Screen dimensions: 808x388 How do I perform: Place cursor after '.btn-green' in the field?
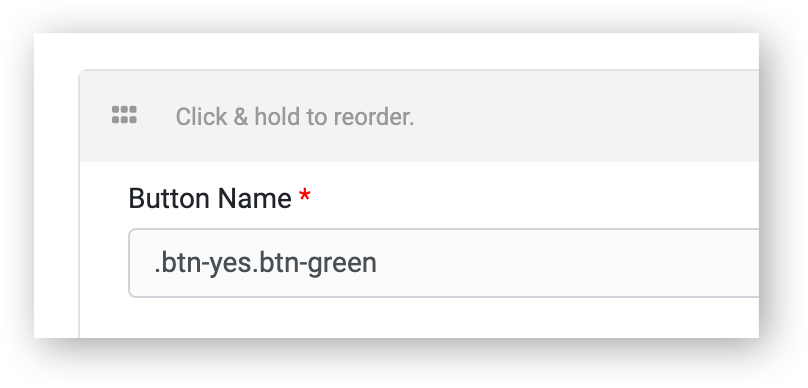[x=378, y=263]
